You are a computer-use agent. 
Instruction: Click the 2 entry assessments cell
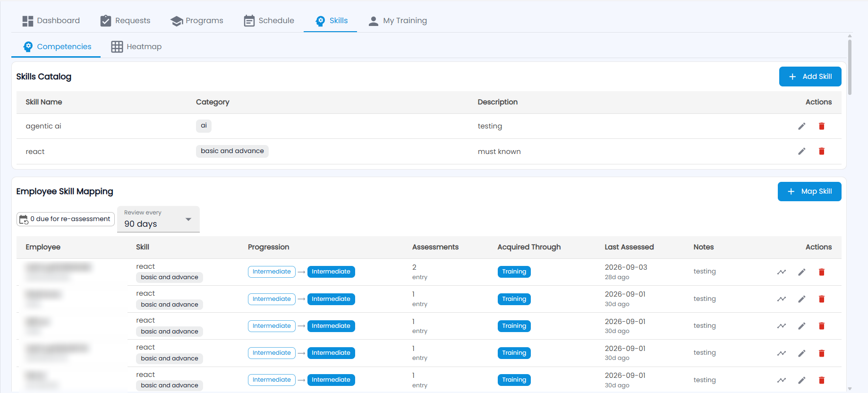420,272
